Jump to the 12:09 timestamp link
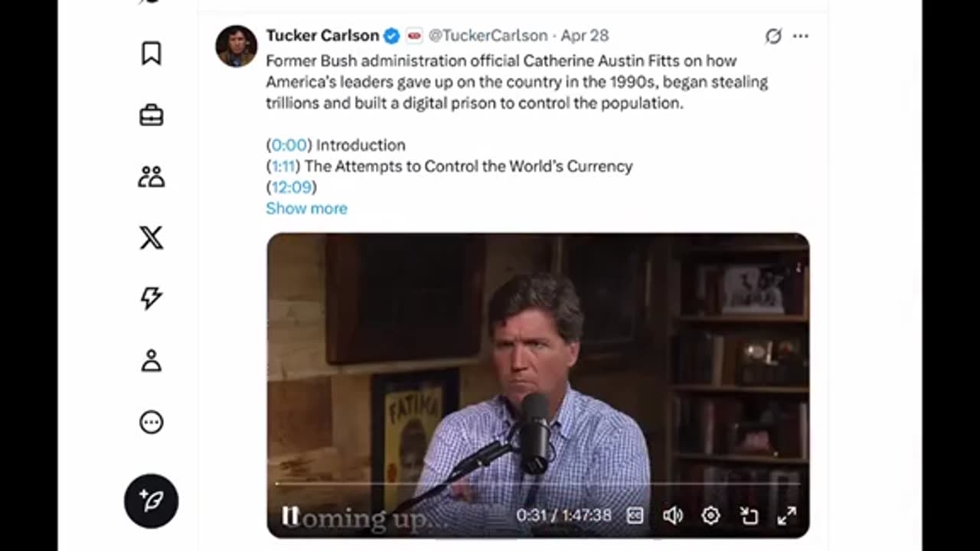 [291, 187]
